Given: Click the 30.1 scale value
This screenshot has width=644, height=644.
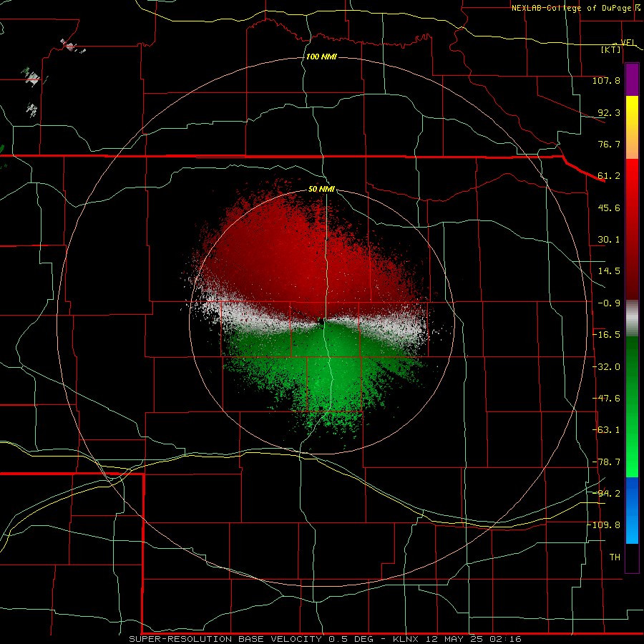Looking at the screenshot, I should tap(609, 240).
